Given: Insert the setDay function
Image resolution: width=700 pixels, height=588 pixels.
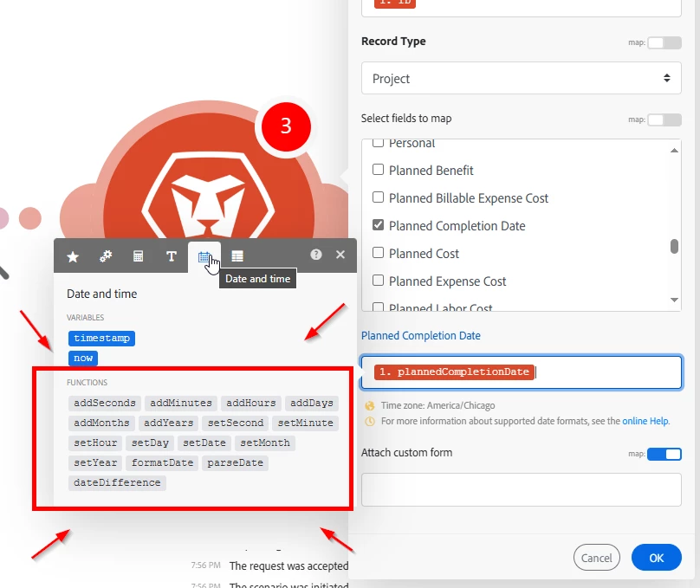Looking at the screenshot, I should pos(150,443).
